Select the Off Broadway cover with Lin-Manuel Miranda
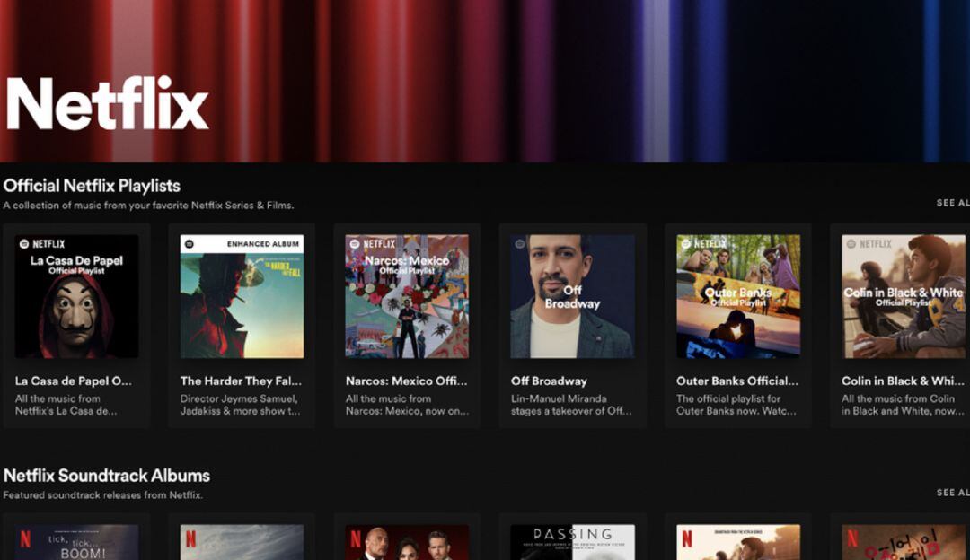 pyautogui.click(x=571, y=296)
